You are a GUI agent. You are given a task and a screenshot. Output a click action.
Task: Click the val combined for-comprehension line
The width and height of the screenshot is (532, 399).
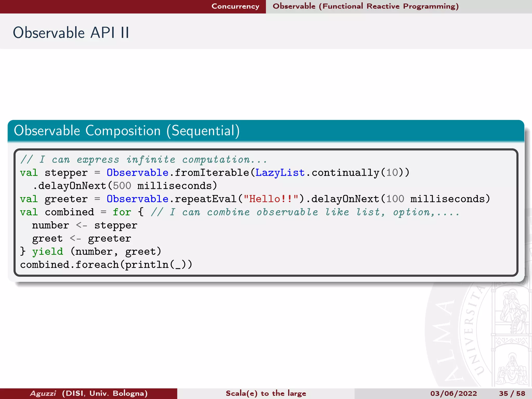(239, 212)
